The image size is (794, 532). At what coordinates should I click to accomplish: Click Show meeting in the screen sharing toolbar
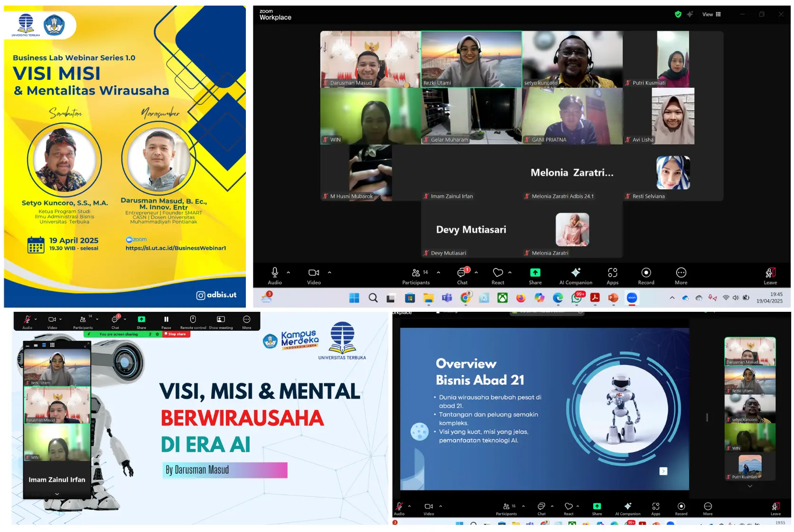click(221, 321)
